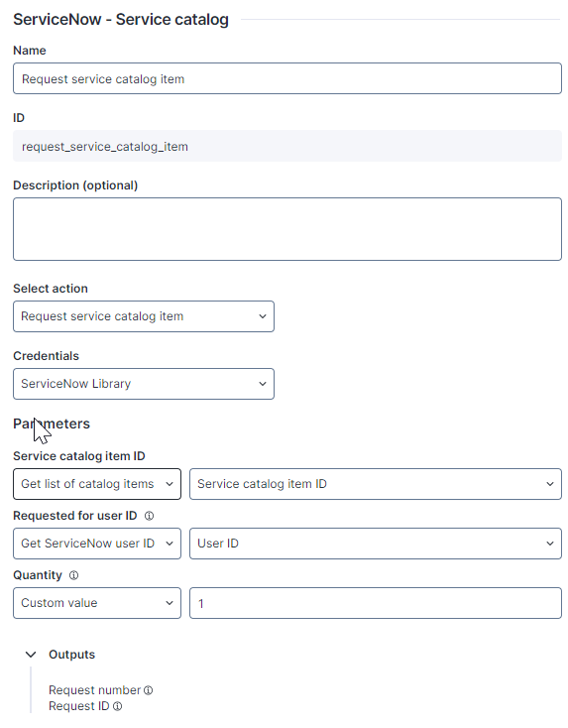
Task: Click the Parameters section heading
Action: (52, 424)
